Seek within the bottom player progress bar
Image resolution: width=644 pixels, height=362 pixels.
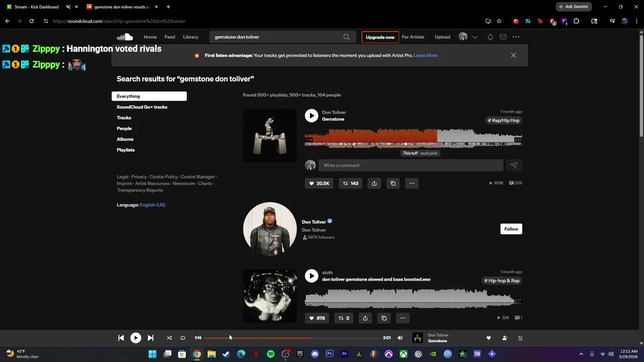292,338
